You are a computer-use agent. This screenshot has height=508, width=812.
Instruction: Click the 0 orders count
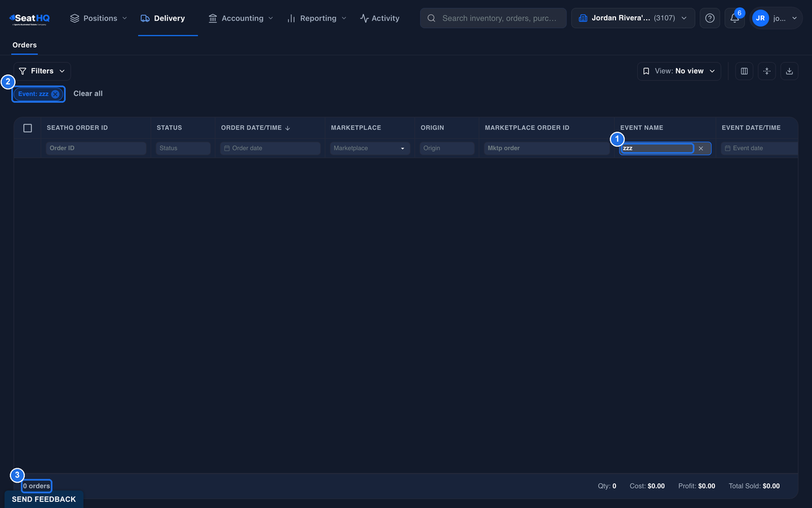coord(36,486)
